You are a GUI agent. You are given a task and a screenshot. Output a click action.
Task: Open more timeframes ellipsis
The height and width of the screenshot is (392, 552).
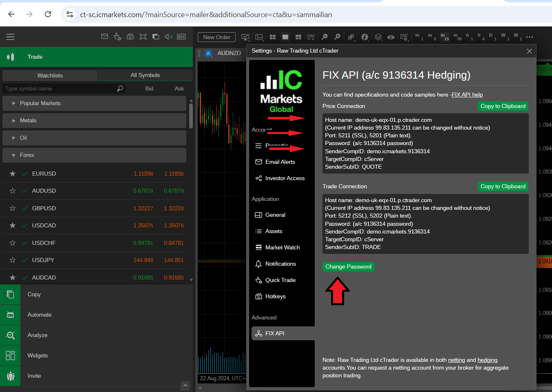(x=530, y=37)
